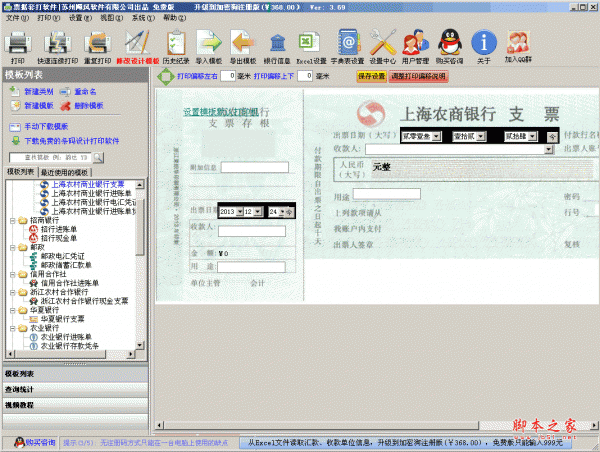Click 新建模板 link

point(39,106)
